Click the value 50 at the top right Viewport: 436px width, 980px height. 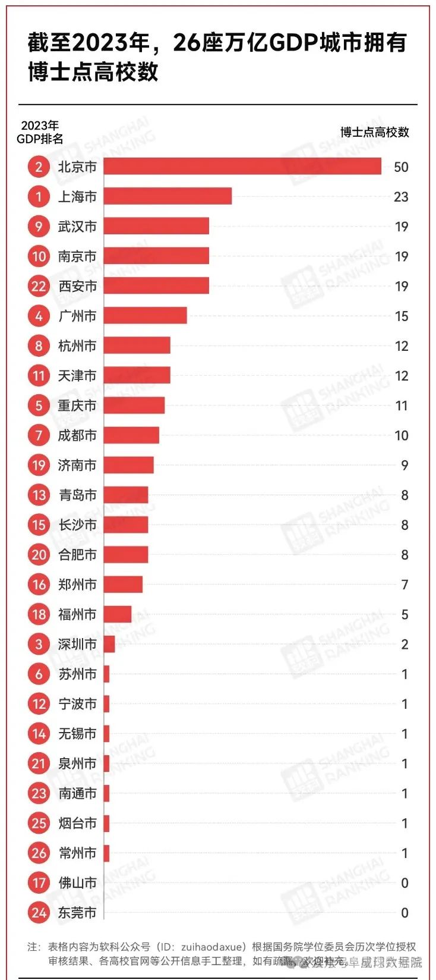point(401,167)
